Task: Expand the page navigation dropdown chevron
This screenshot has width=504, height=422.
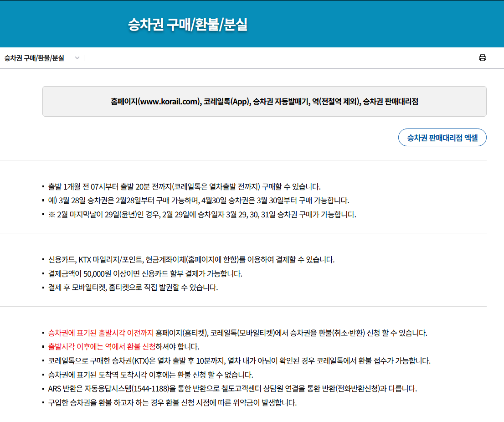Action: (x=77, y=58)
